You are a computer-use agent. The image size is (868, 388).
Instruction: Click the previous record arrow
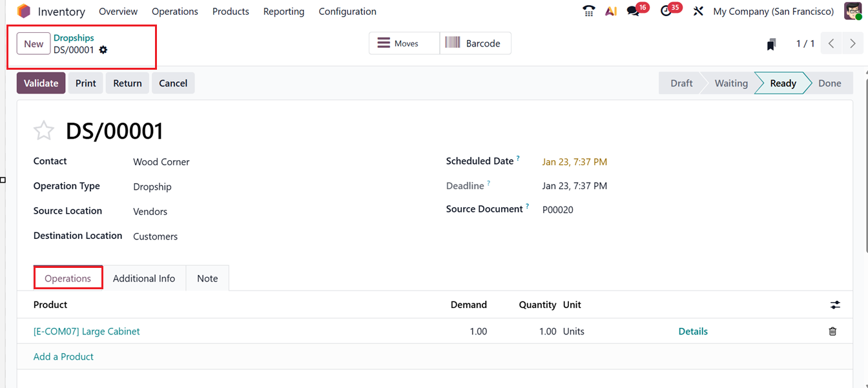831,43
